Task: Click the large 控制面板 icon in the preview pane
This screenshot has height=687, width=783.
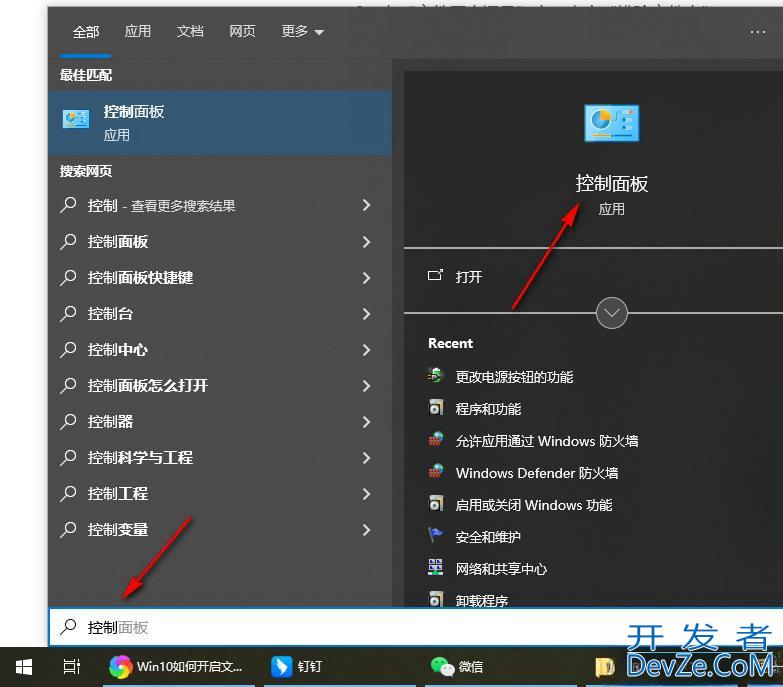Action: pos(611,122)
